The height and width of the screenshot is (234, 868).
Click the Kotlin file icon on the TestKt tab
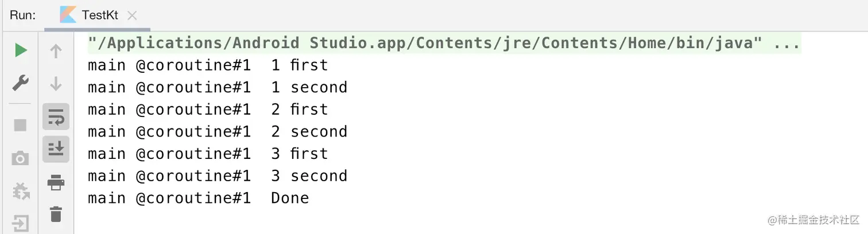[x=68, y=15]
